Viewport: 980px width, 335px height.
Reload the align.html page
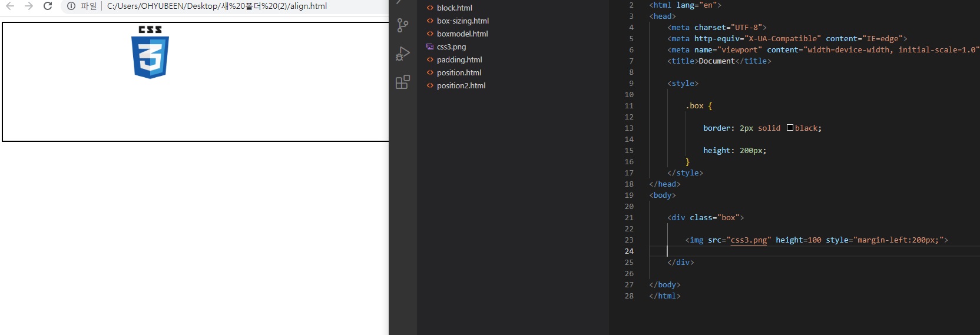(x=48, y=6)
